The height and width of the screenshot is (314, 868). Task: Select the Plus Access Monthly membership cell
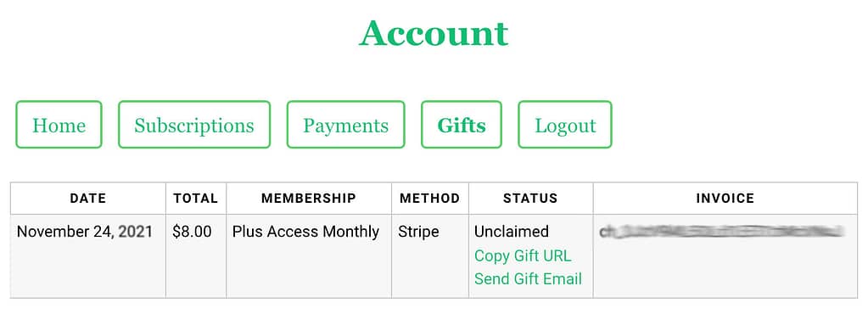tap(306, 232)
